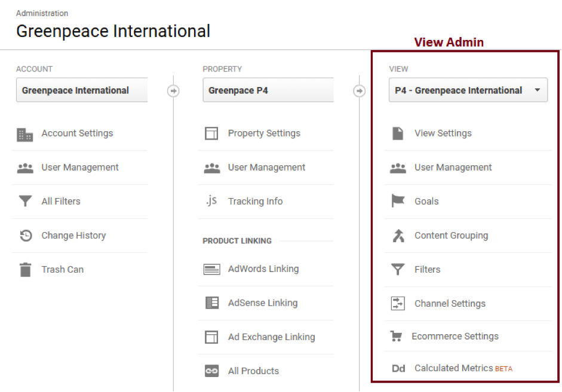Click the arrow between Account and Property columns
The width and height of the screenshot is (562, 392).
tap(173, 91)
